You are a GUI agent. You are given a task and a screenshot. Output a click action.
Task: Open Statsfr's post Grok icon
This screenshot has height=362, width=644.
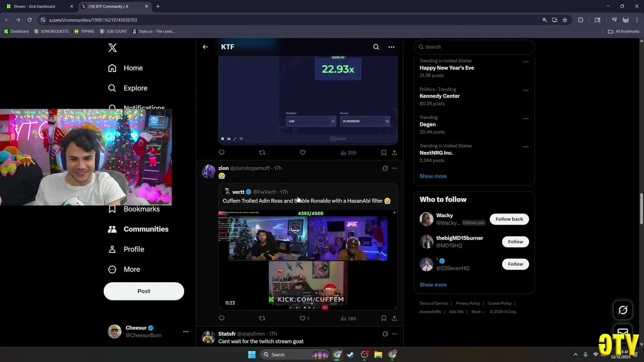pos(385,334)
